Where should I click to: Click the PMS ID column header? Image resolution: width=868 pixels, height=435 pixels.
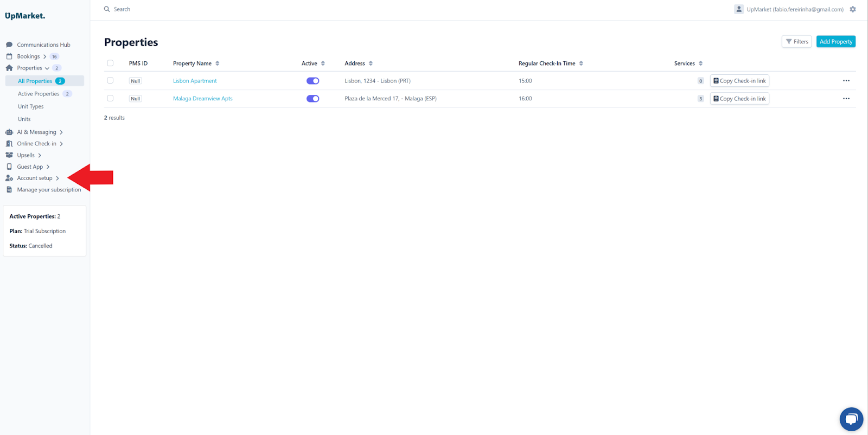[x=138, y=63]
